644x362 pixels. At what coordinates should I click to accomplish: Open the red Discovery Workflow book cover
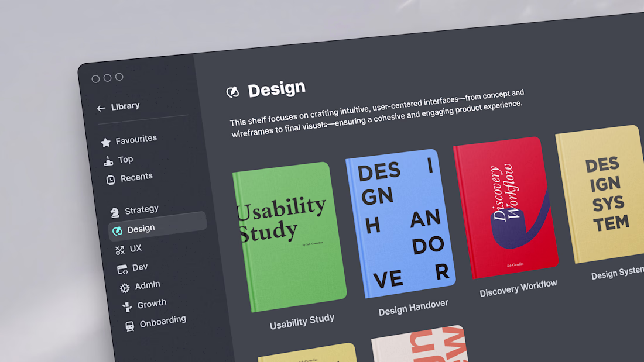tap(506, 208)
